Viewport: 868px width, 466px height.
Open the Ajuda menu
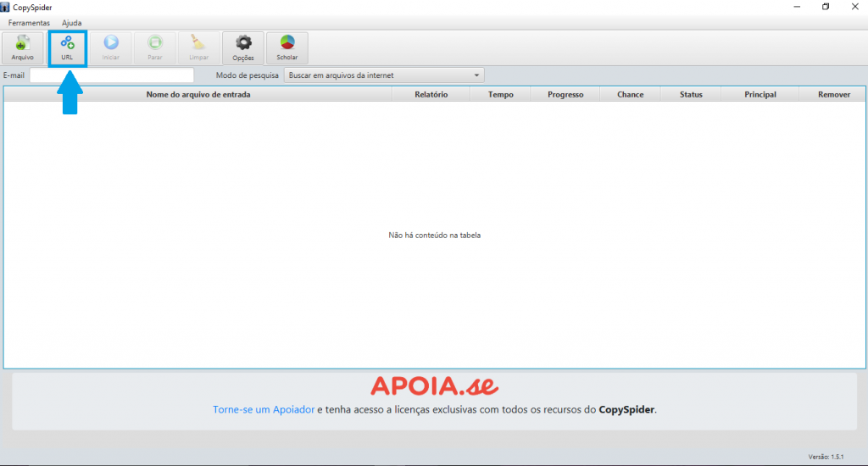pyautogui.click(x=71, y=23)
